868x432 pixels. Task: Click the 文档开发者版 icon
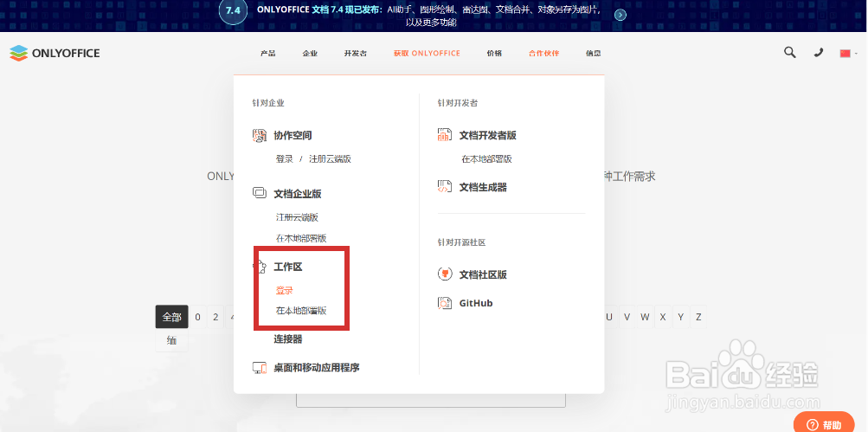click(445, 135)
